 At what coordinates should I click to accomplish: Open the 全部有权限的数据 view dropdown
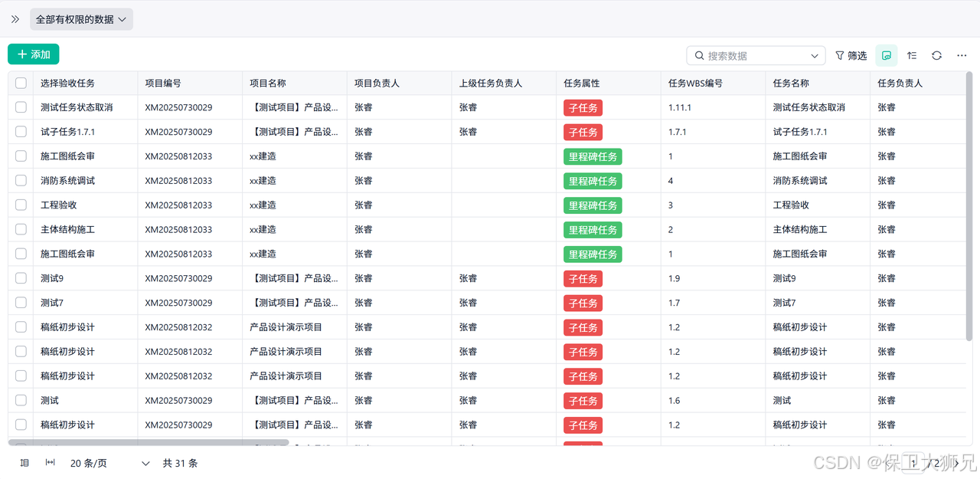(81, 19)
